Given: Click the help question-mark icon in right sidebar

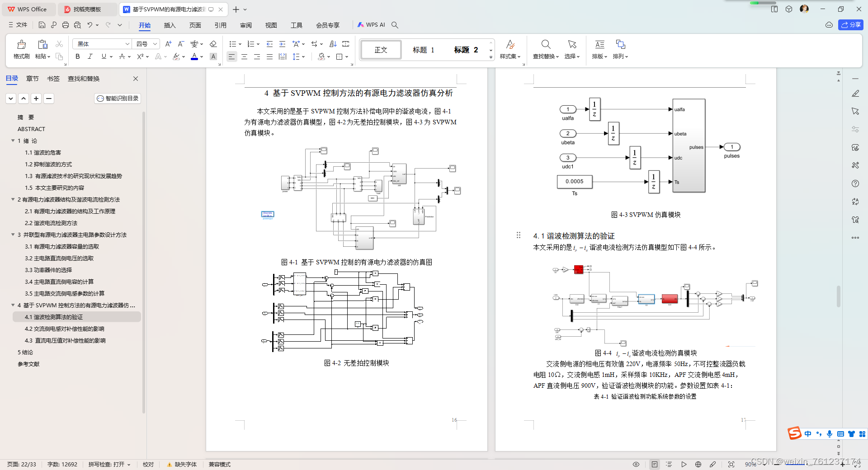Looking at the screenshot, I should (x=855, y=183).
